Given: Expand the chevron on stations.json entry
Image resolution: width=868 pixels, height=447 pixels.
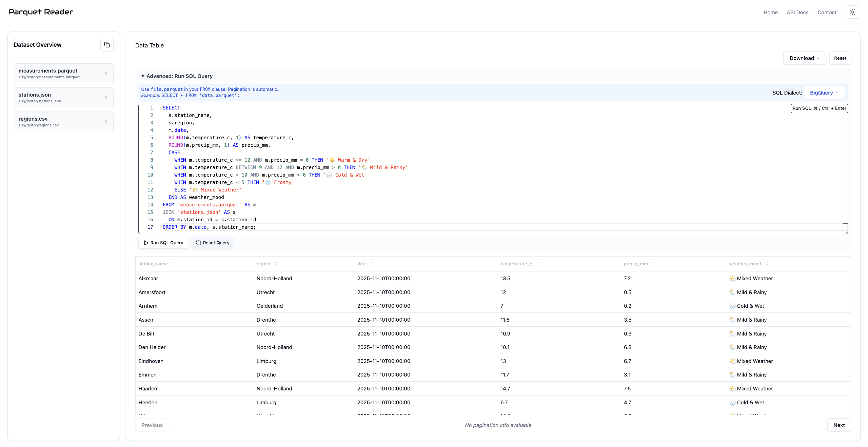Looking at the screenshot, I should 105,97.
